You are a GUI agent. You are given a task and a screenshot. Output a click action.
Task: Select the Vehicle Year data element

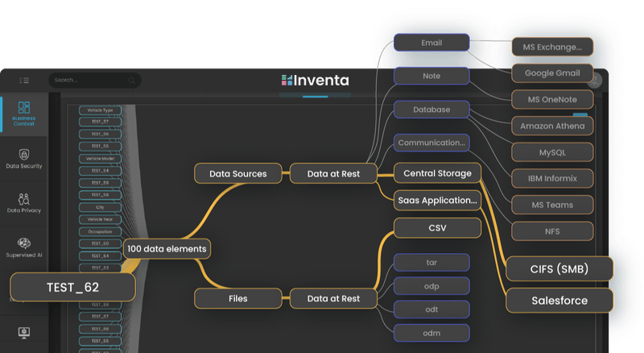click(x=100, y=219)
